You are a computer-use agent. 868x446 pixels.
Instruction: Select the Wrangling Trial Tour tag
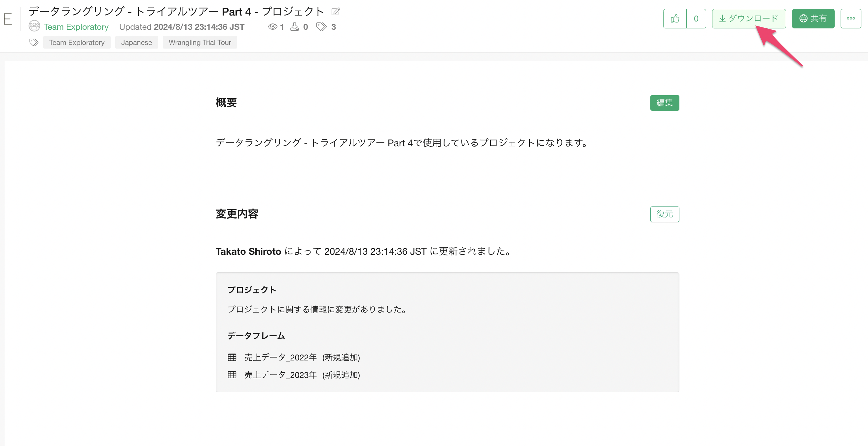coord(200,43)
